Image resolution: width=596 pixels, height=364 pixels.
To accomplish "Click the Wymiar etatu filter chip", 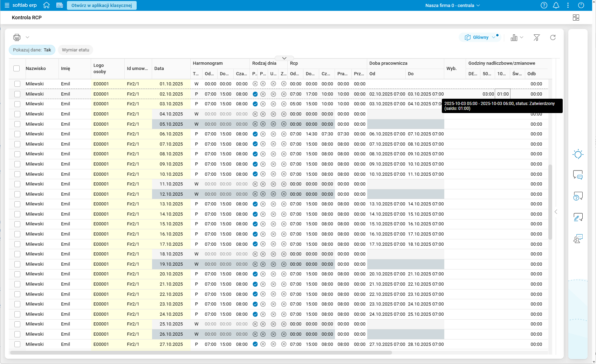I will point(75,50).
